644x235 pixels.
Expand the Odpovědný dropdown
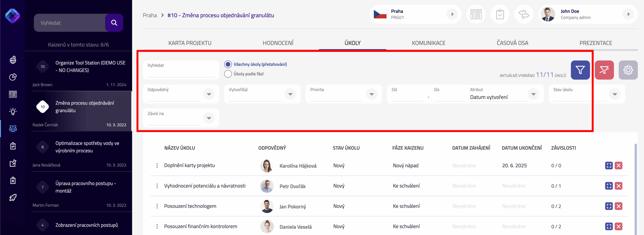tap(209, 94)
